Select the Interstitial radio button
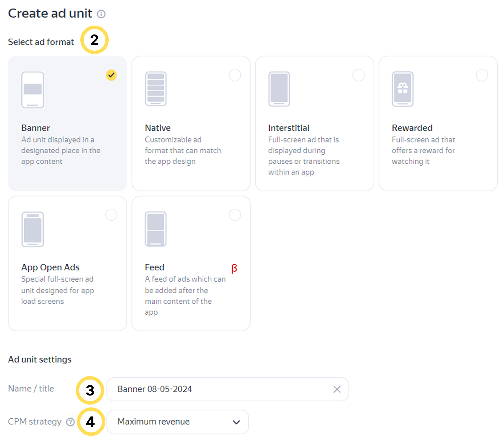504x441 pixels. click(x=358, y=75)
